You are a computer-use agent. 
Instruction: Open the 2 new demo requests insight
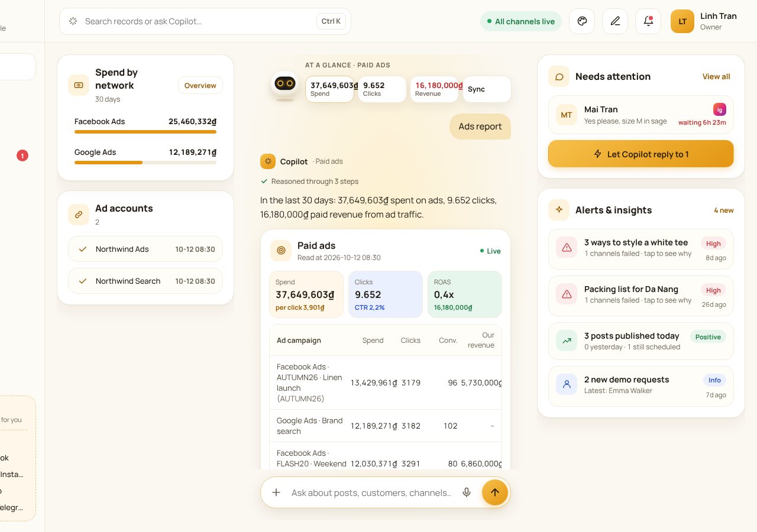pos(641,386)
